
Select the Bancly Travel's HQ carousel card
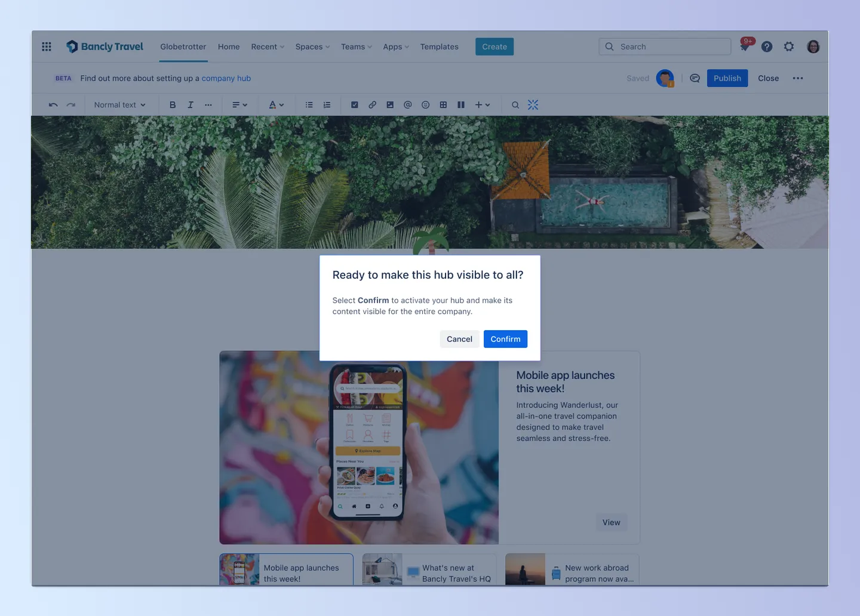(429, 570)
